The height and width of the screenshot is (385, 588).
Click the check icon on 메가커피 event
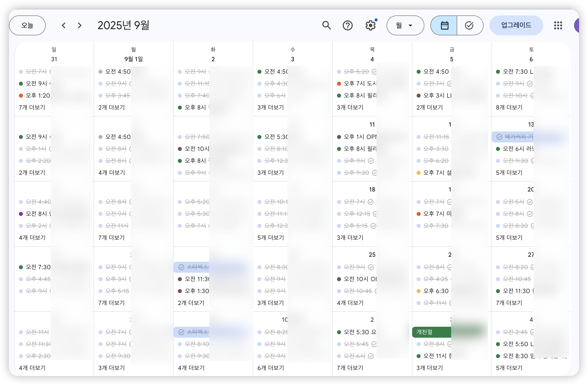pos(499,137)
